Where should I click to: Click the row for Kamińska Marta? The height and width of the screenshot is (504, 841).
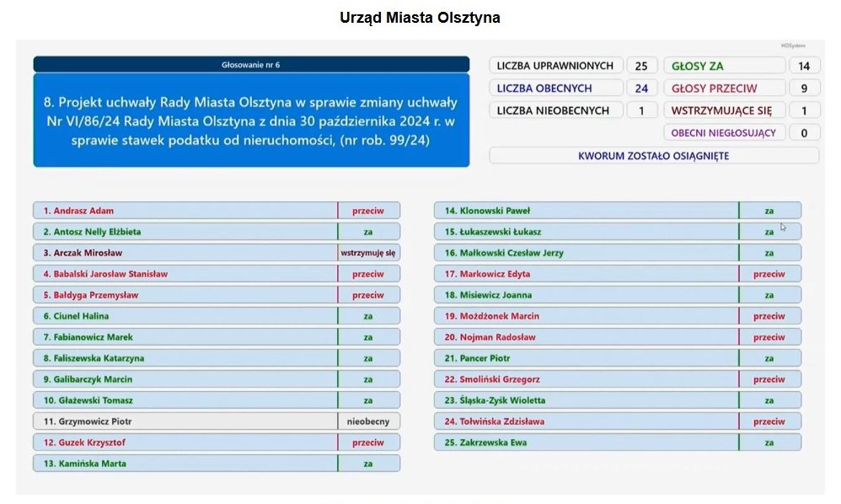217,464
